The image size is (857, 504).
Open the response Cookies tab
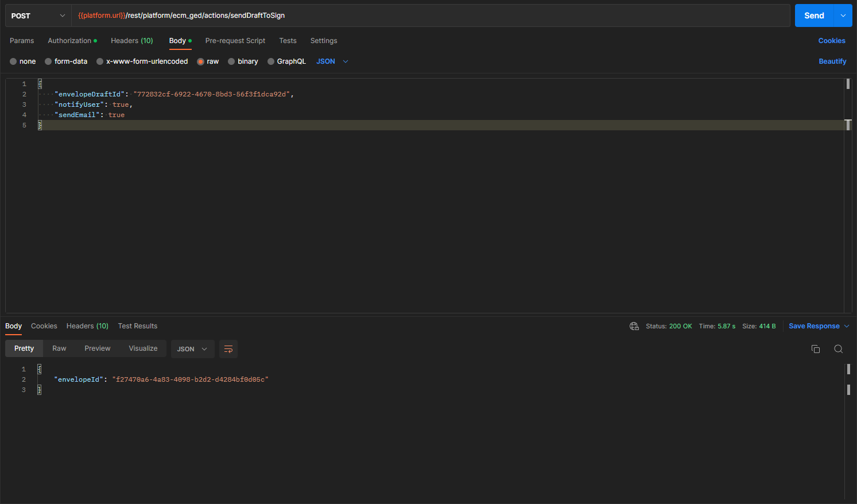click(x=44, y=326)
